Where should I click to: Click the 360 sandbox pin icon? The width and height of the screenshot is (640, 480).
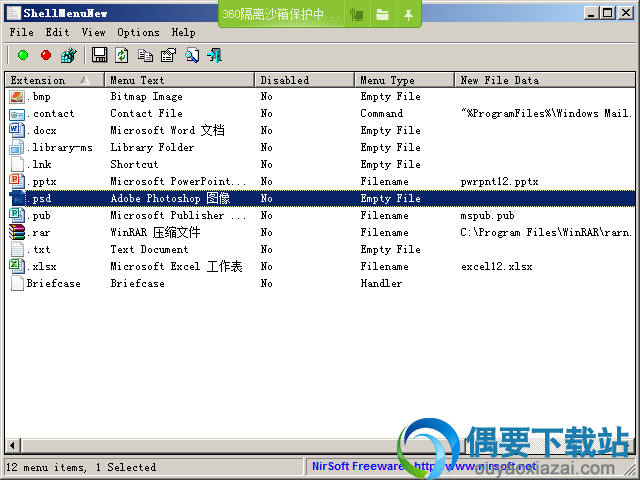tap(408, 15)
